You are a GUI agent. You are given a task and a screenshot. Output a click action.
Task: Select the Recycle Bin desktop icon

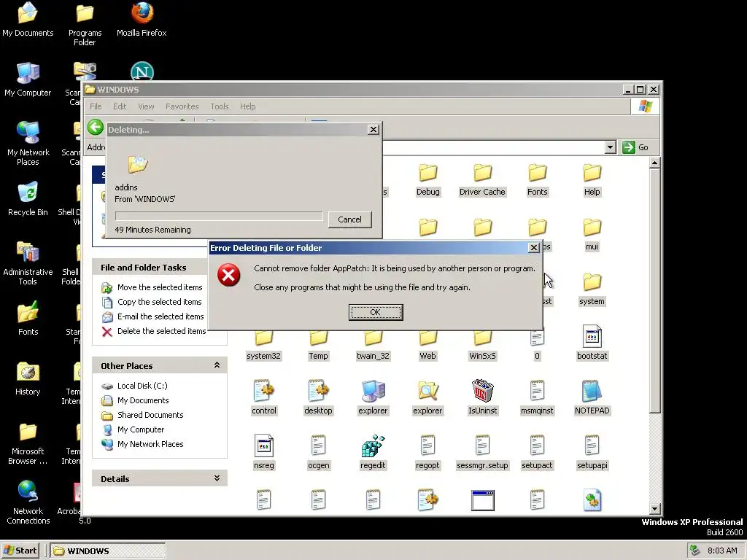(x=28, y=199)
